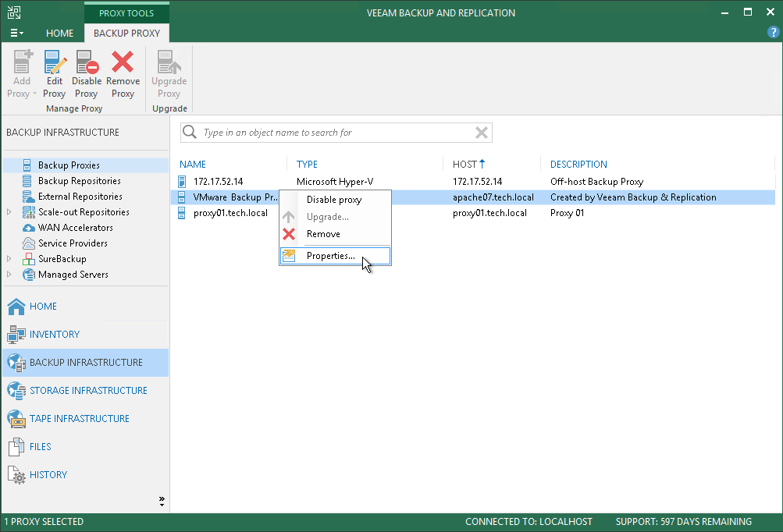Select the BACKUP PROXY ribbon tab

point(126,33)
